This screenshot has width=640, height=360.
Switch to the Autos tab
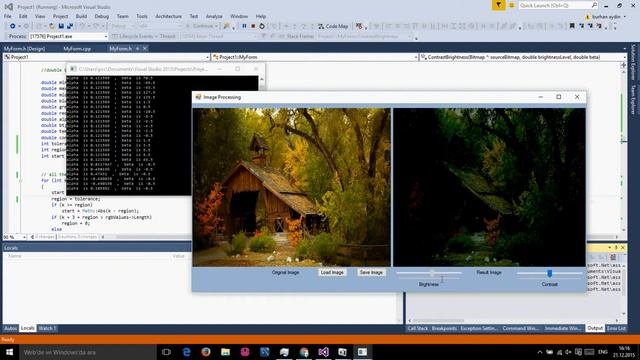(x=11, y=328)
